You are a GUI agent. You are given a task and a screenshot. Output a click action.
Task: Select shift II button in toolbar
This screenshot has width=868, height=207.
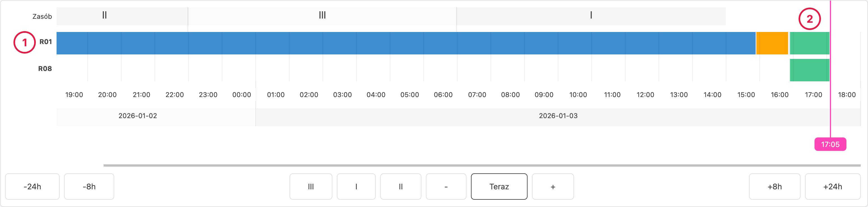(401, 187)
